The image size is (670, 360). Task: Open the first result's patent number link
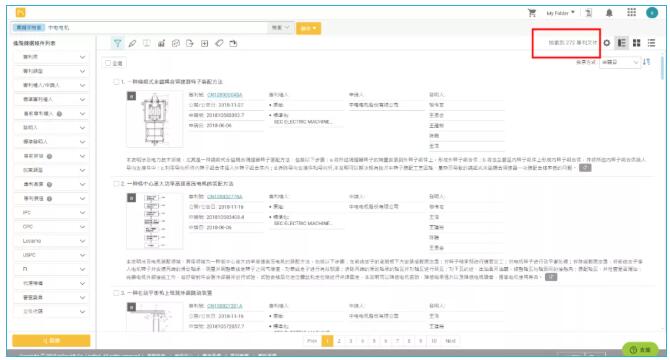pos(224,95)
